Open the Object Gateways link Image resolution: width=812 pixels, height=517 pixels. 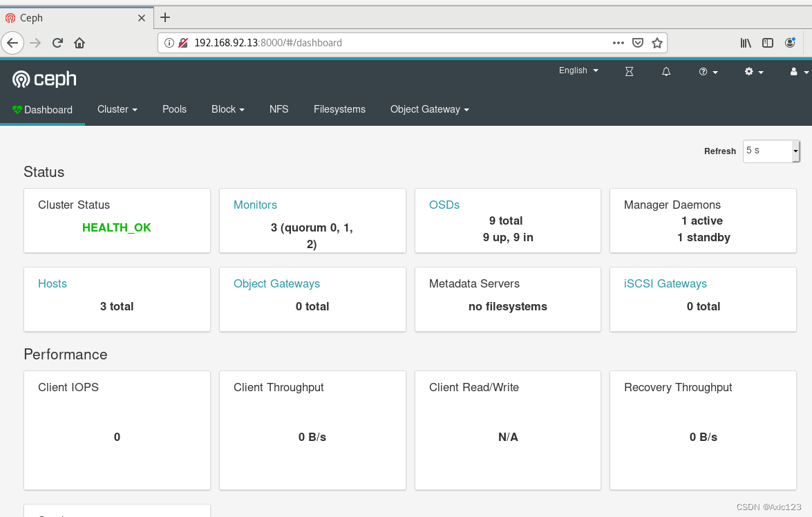point(276,283)
